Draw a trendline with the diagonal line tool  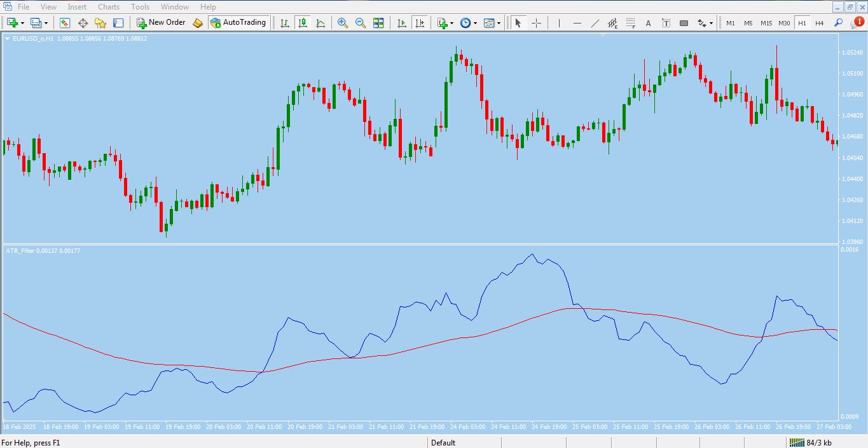coord(595,23)
